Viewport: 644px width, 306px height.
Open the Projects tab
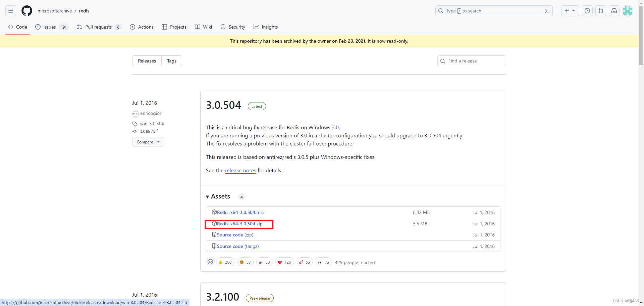(x=174, y=27)
